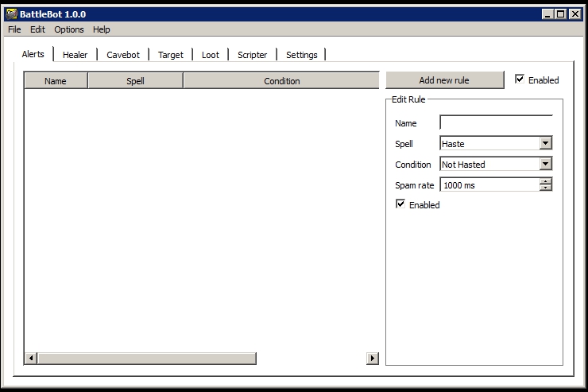Open the Help menu

coord(101,29)
